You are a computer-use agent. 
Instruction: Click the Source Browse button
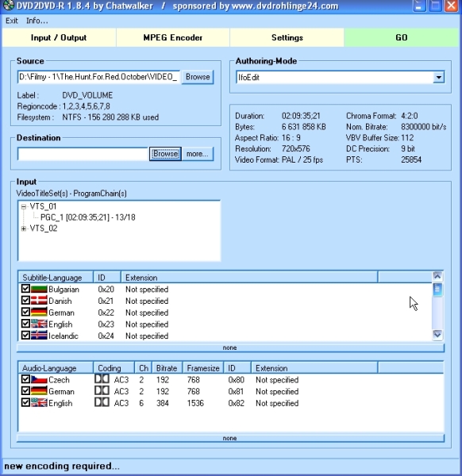click(198, 77)
